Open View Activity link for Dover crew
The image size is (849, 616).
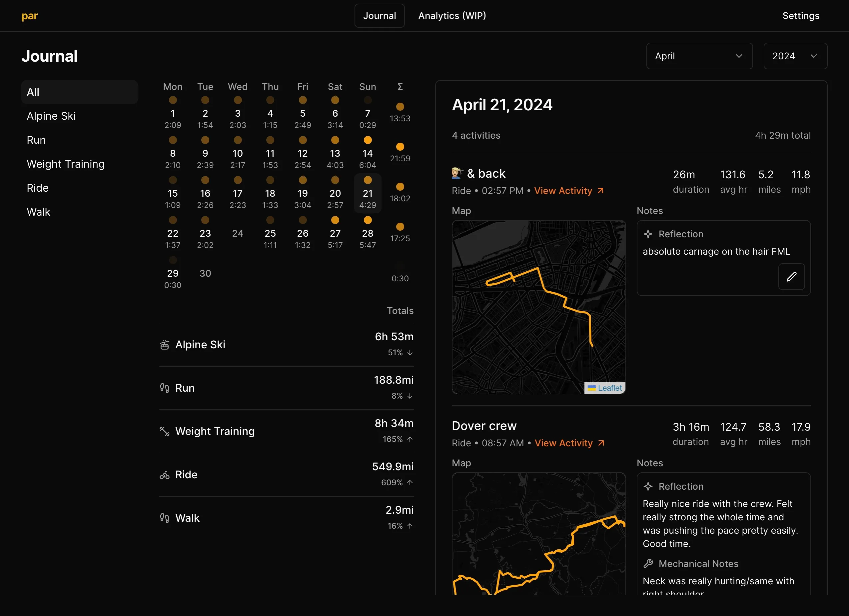569,443
